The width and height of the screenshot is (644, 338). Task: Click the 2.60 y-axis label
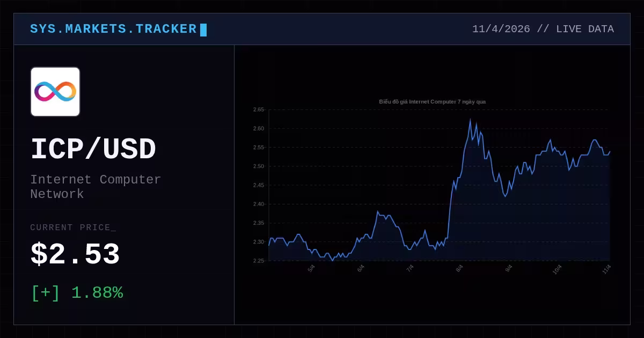pos(259,128)
